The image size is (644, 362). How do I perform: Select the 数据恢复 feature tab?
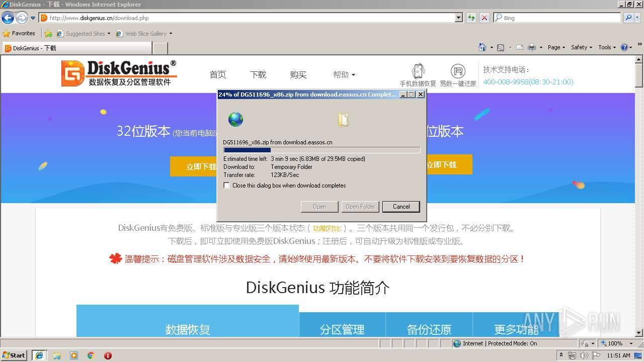point(188,321)
